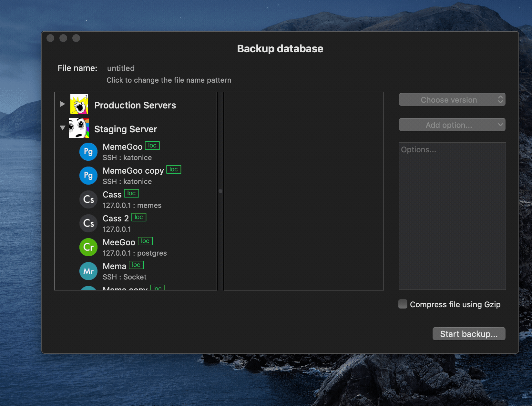Select the Cass Cassandra database icon
The width and height of the screenshot is (532, 406).
coord(88,199)
